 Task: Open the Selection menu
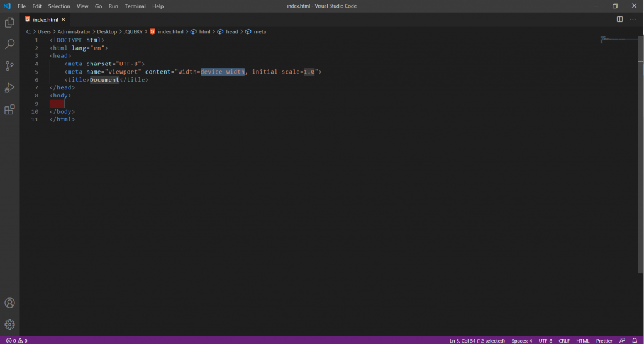point(59,6)
